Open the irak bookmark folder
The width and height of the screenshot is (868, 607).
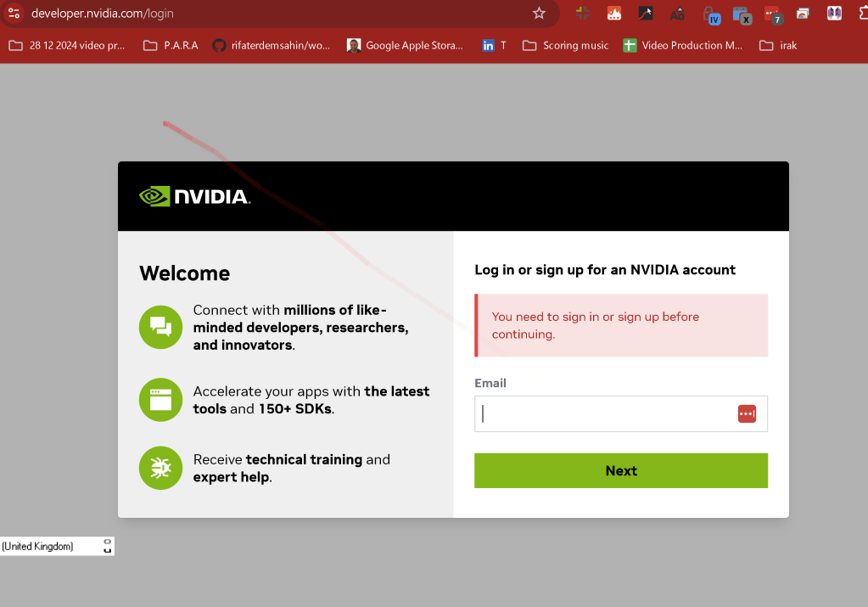[778, 45]
